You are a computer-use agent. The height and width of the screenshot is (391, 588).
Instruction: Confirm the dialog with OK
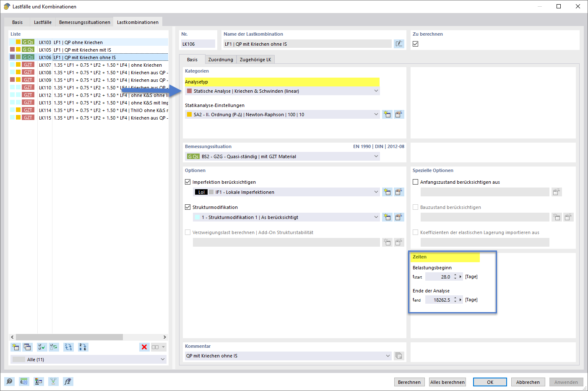(490, 382)
